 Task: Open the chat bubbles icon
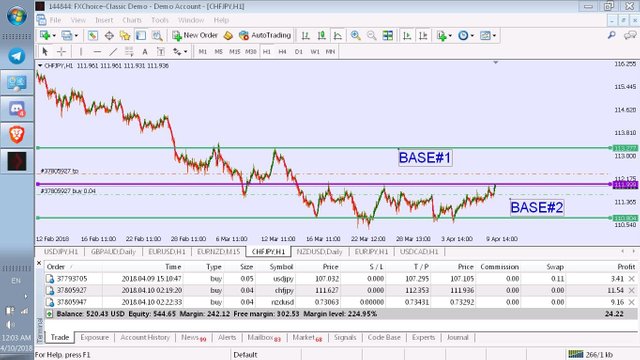(631, 36)
